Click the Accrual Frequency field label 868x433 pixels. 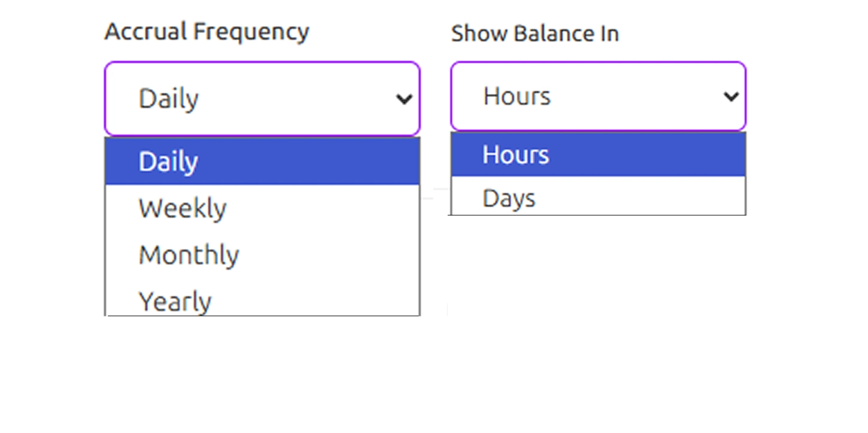(x=207, y=32)
